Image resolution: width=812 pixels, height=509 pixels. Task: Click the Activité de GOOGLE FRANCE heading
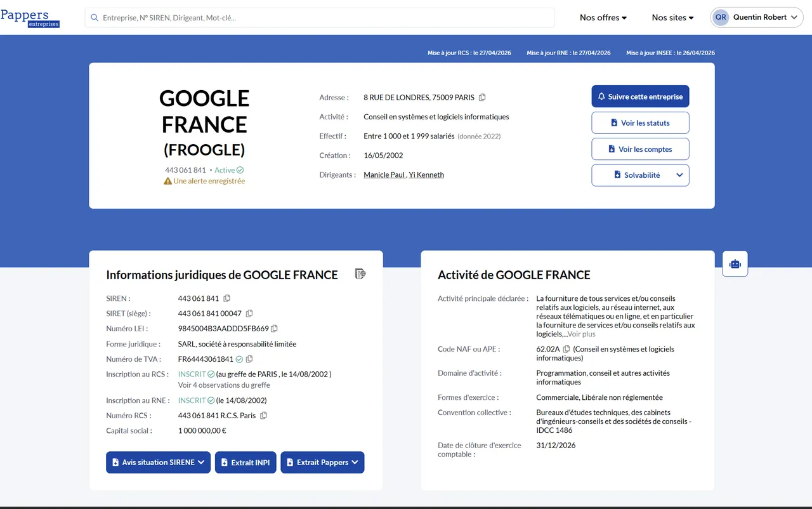click(514, 275)
